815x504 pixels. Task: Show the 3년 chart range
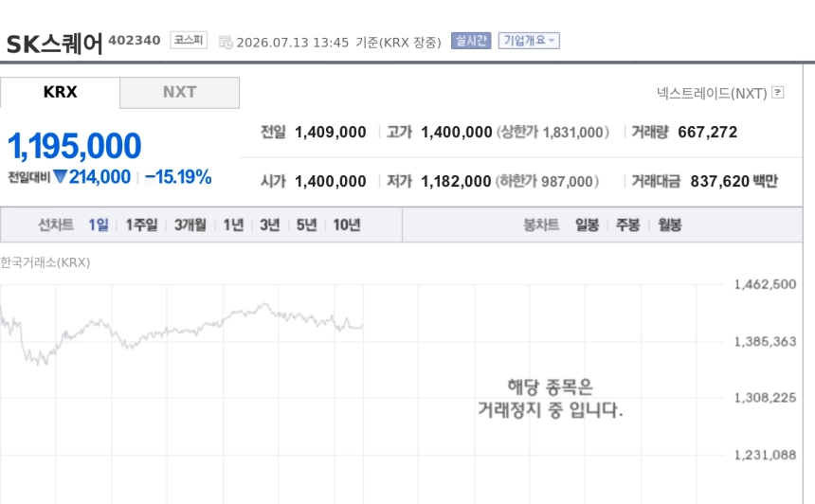click(270, 225)
